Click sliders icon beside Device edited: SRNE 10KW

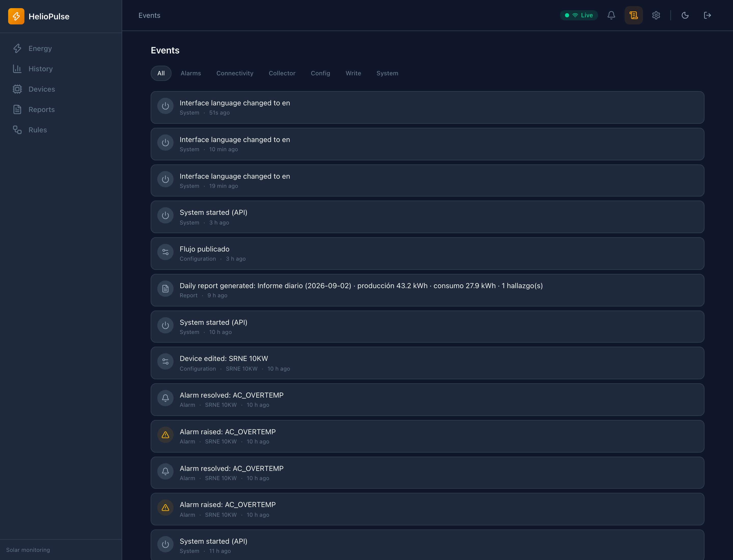(x=165, y=362)
